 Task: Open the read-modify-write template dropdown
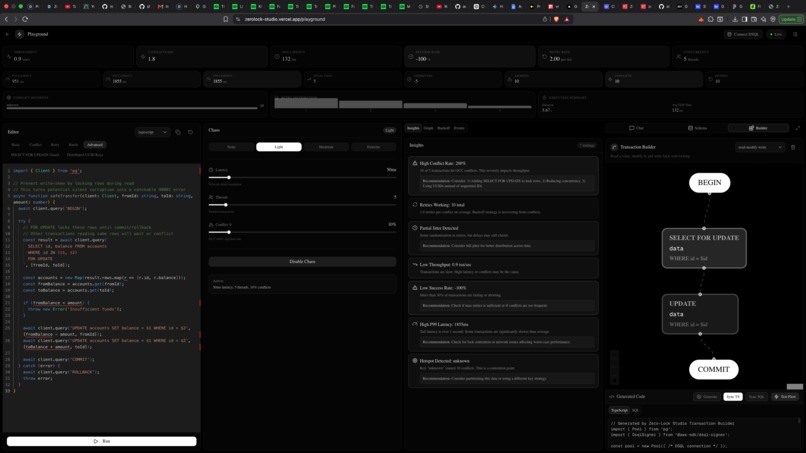(x=760, y=147)
